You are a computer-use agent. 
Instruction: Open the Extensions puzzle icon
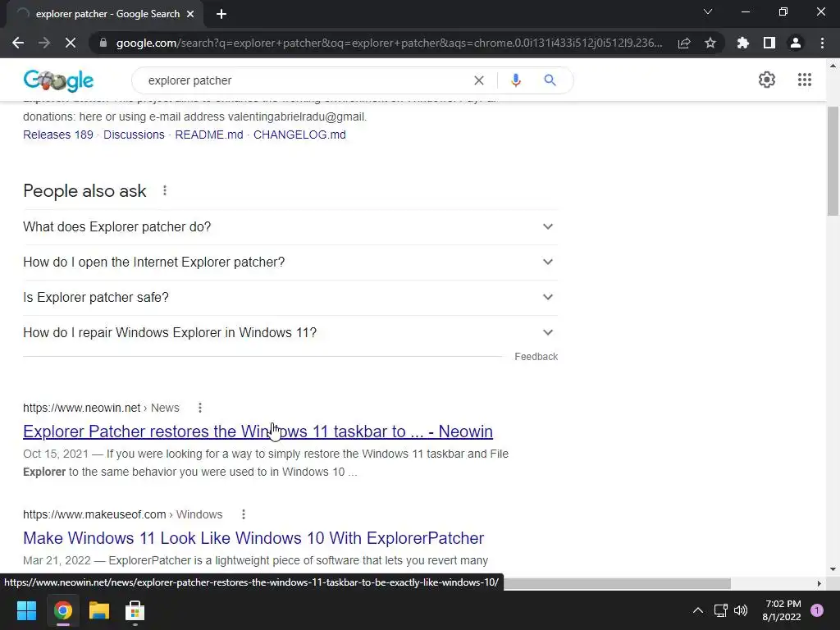click(x=743, y=43)
